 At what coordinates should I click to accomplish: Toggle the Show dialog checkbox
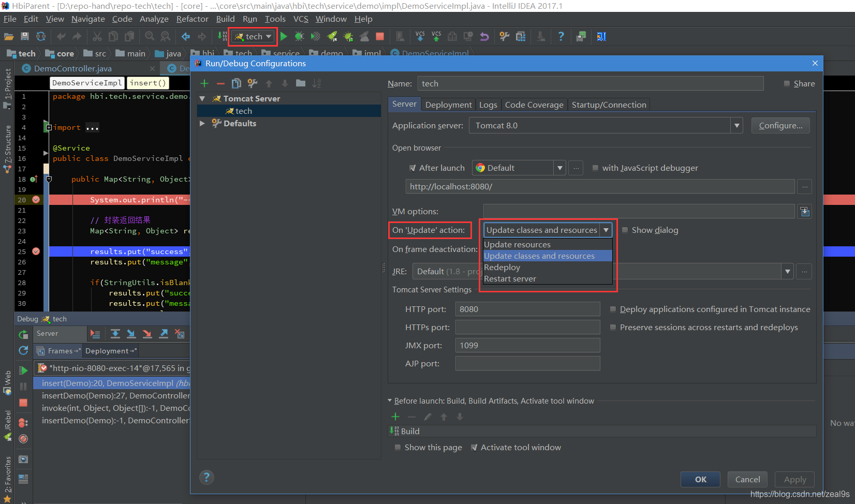[x=625, y=230]
